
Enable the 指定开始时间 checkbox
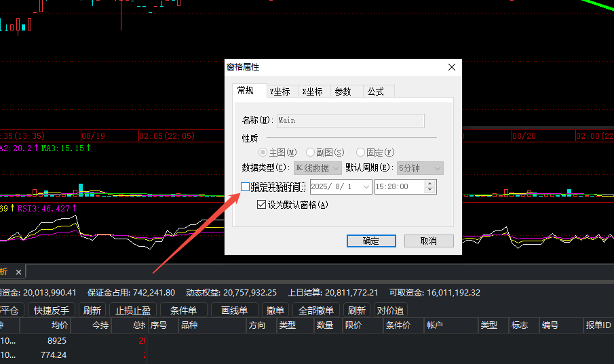pos(246,186)
